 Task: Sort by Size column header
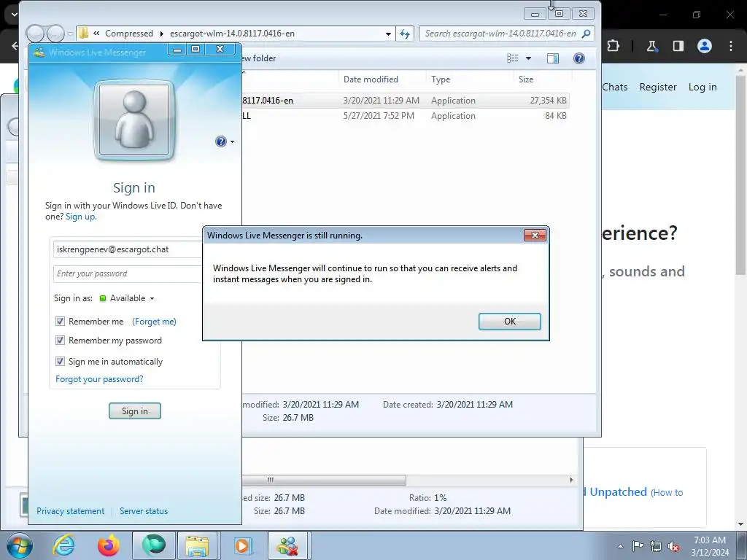[x=543, y=79]
